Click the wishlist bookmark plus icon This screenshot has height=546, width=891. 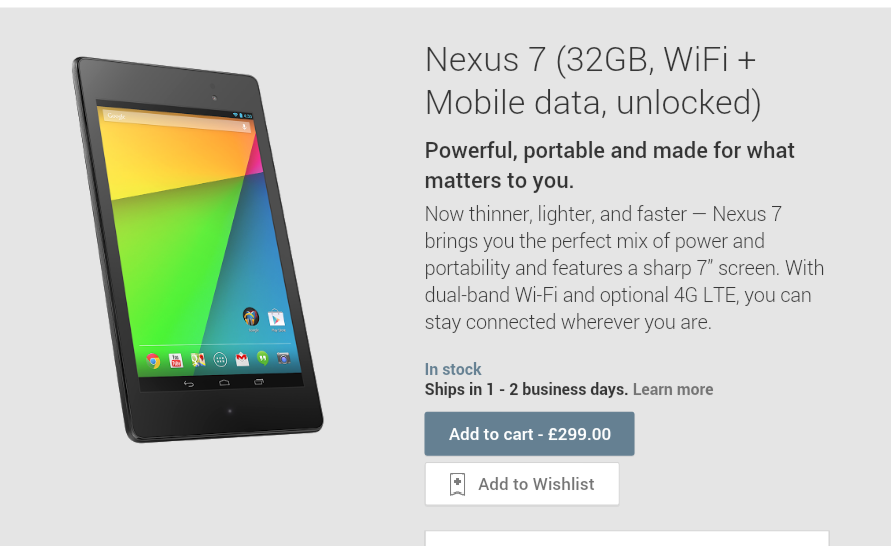click(457, 484)
